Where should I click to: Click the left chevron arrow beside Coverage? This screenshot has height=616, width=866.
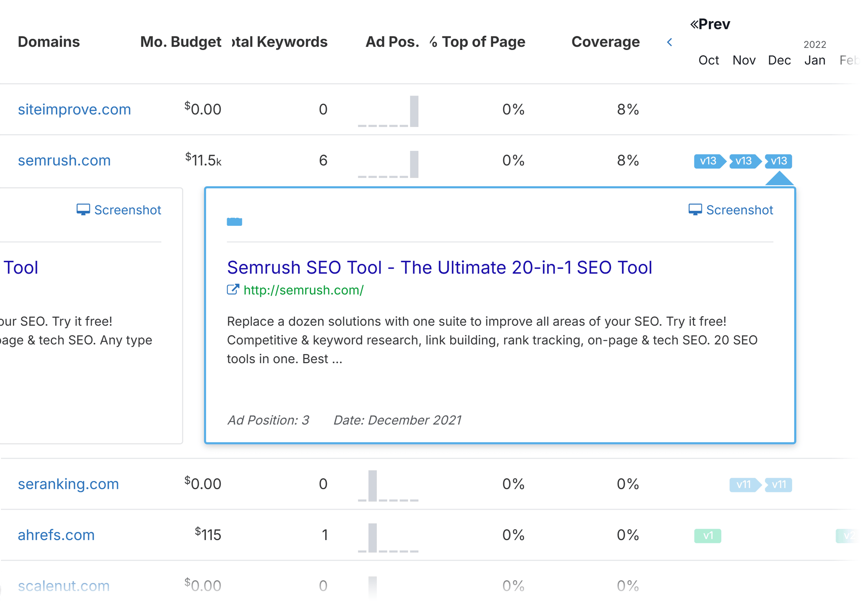coord(670,42)
